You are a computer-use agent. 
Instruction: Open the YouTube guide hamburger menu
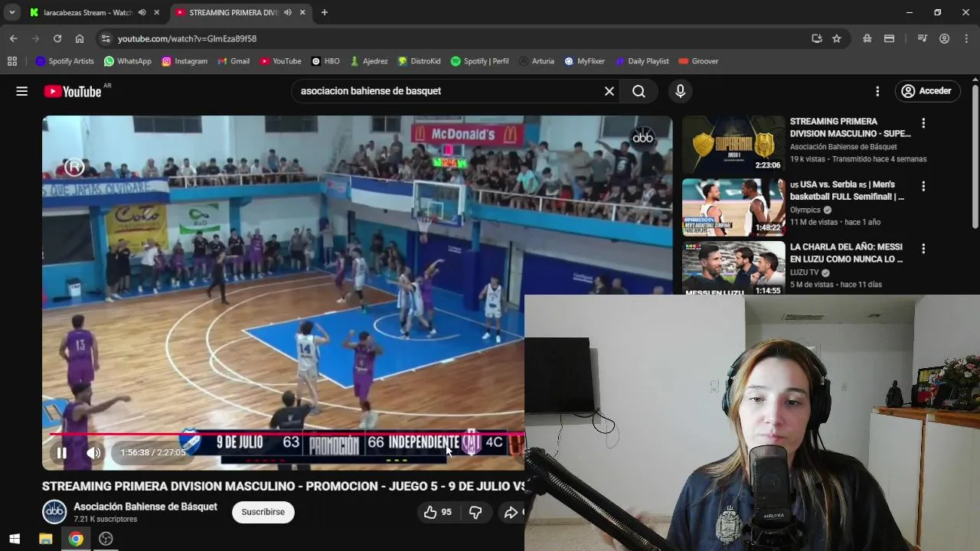21,91
